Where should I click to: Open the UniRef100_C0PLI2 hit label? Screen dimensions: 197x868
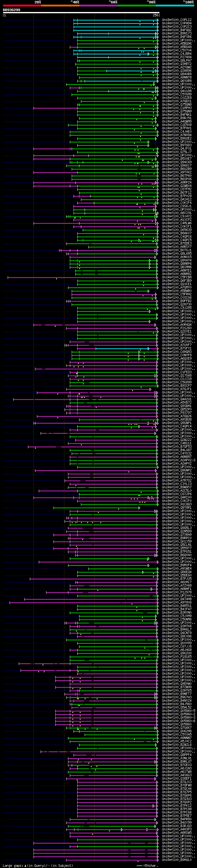[177, 20]
